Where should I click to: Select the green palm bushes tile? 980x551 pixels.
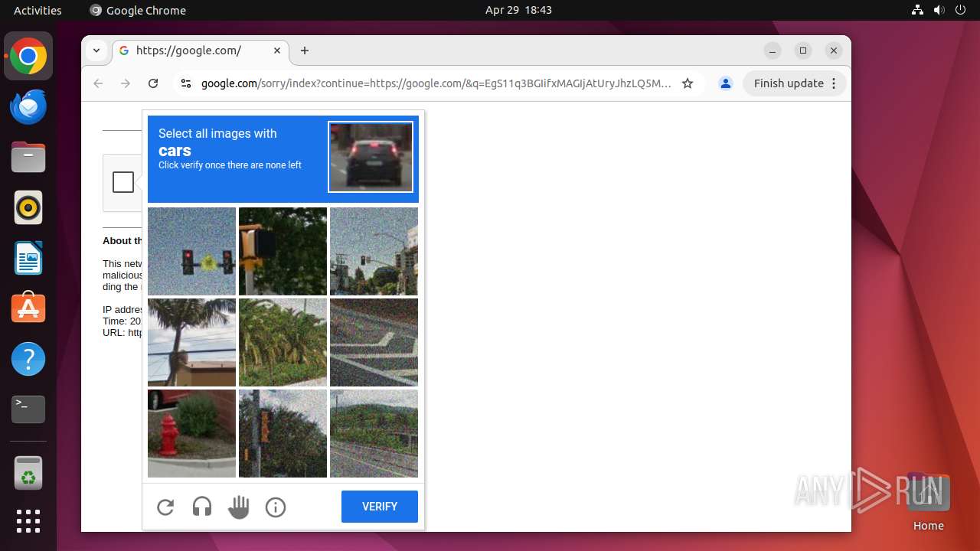(283, 342)
